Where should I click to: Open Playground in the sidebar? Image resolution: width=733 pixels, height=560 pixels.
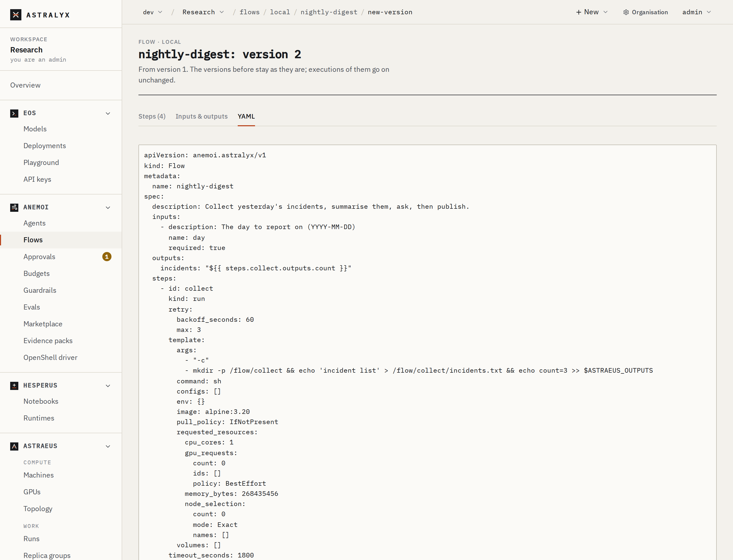[41, 163]
